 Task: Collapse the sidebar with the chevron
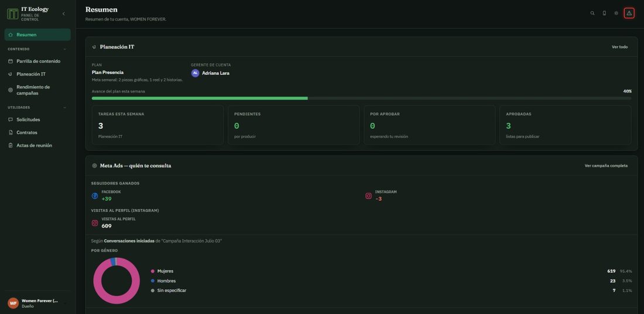click(x=63, y=14)
